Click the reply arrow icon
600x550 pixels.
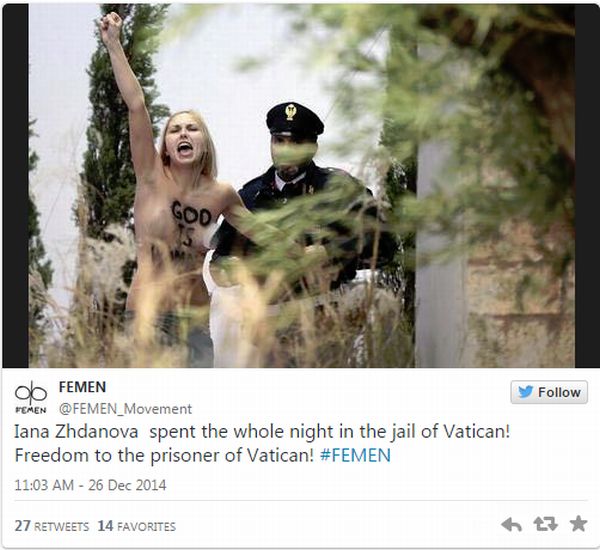click(x=511, y=524)
